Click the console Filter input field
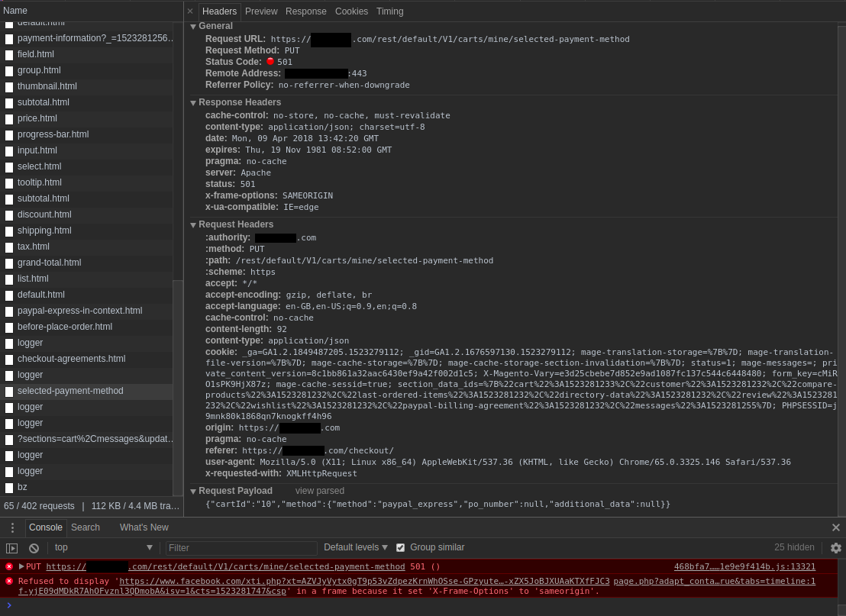The image size is (846, 616). tap(241, 548)
